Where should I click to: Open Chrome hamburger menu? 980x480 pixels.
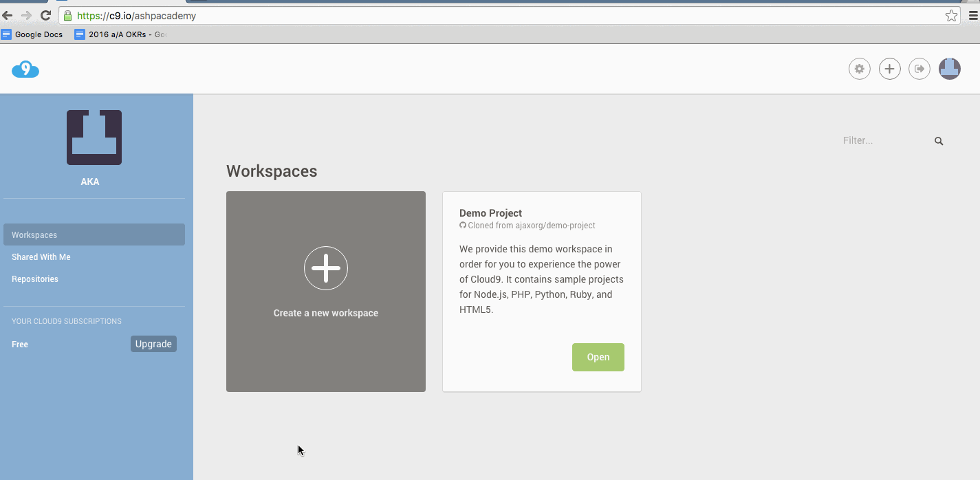click(x=972, y=16)
